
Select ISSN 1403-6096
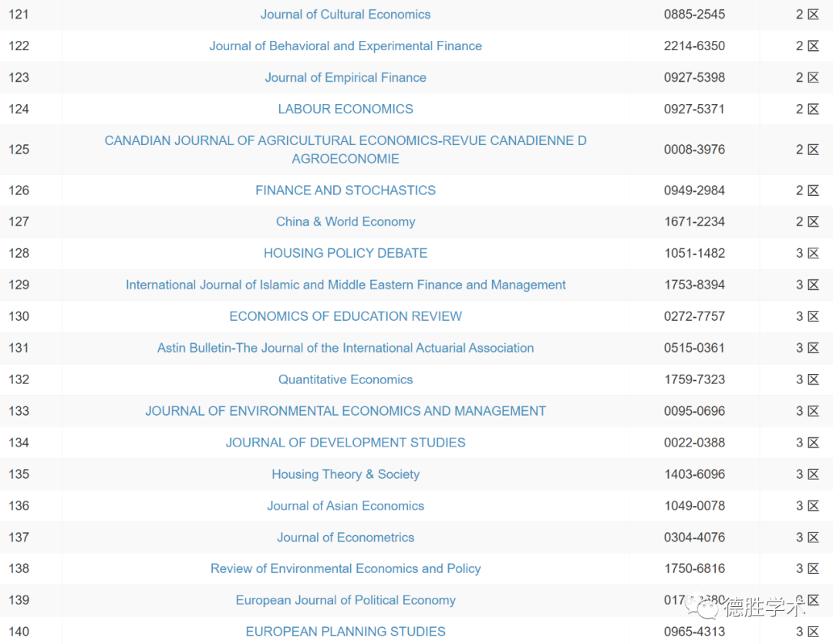tap(694, 474)
